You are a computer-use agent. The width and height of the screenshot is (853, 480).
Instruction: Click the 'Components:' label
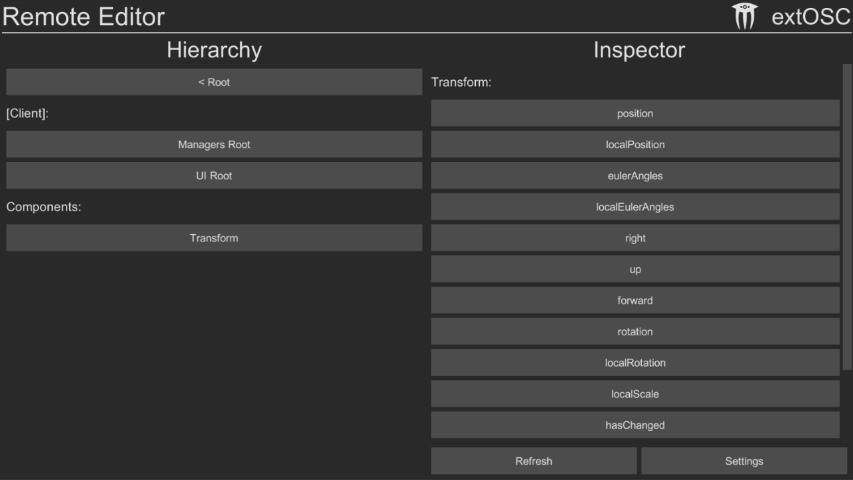[x=44, y=207]
